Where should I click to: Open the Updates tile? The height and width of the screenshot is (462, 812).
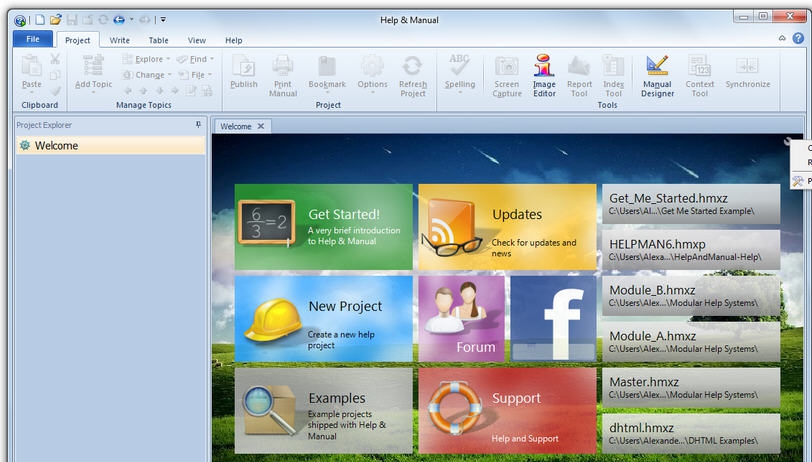pyautogui.click(x=508, y=227)
